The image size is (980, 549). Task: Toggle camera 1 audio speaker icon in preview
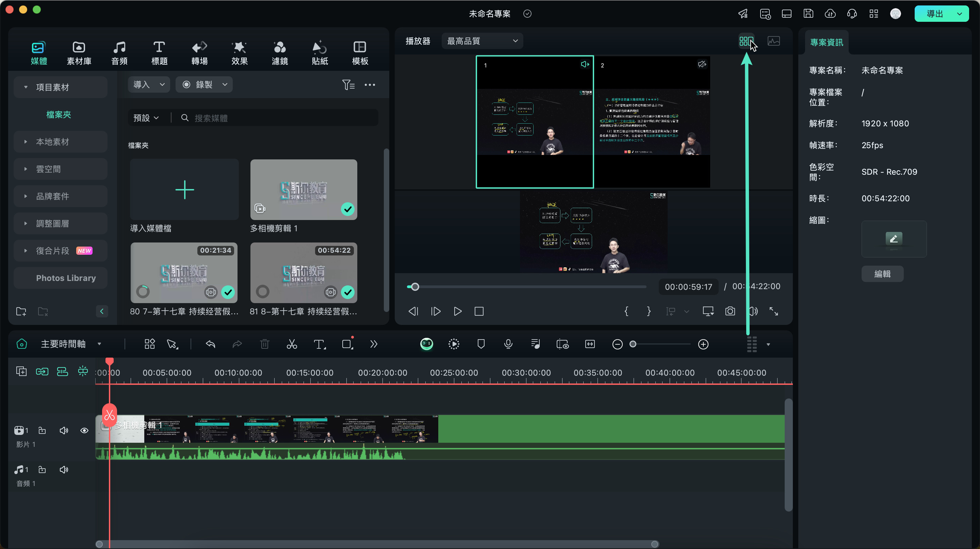[585, 64]
